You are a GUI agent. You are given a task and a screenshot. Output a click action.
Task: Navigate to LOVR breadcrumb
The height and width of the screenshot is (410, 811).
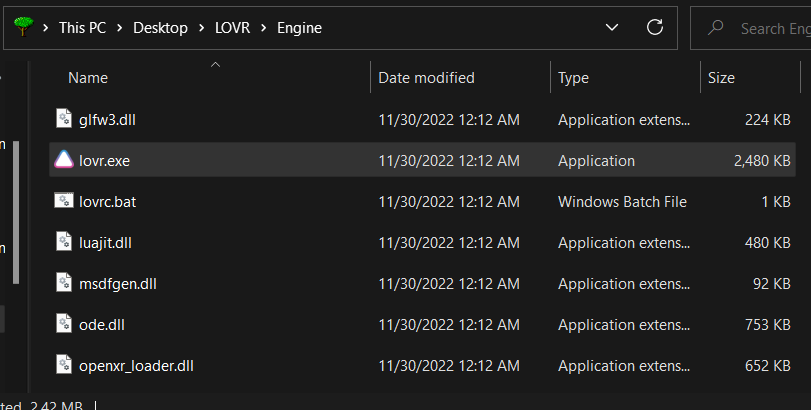pos(232,28)
